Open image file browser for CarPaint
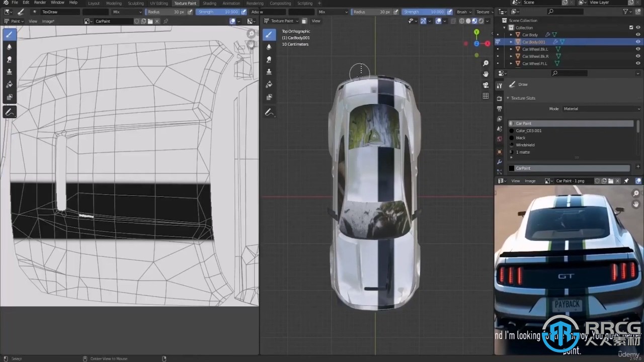Viewport: 644px width, 362px height. (x=150, y=21)
